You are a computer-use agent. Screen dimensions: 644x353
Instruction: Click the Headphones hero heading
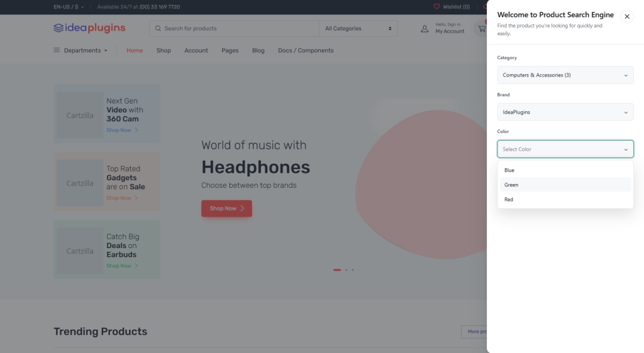pyautogui.click(x=255, y=167)
